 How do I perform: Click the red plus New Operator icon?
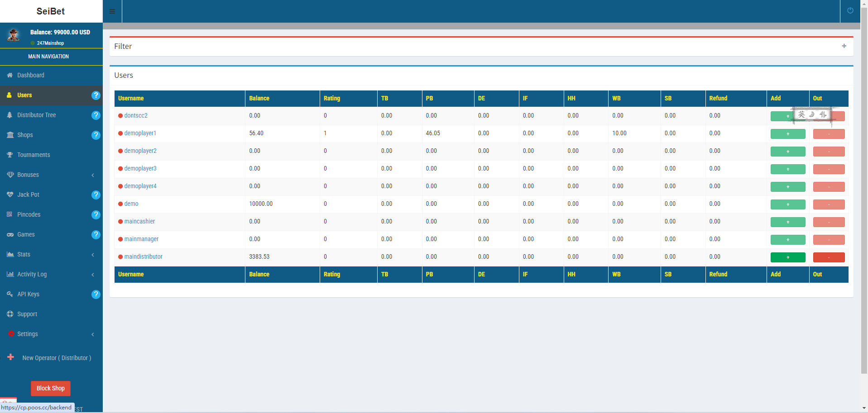click(11, 357)
